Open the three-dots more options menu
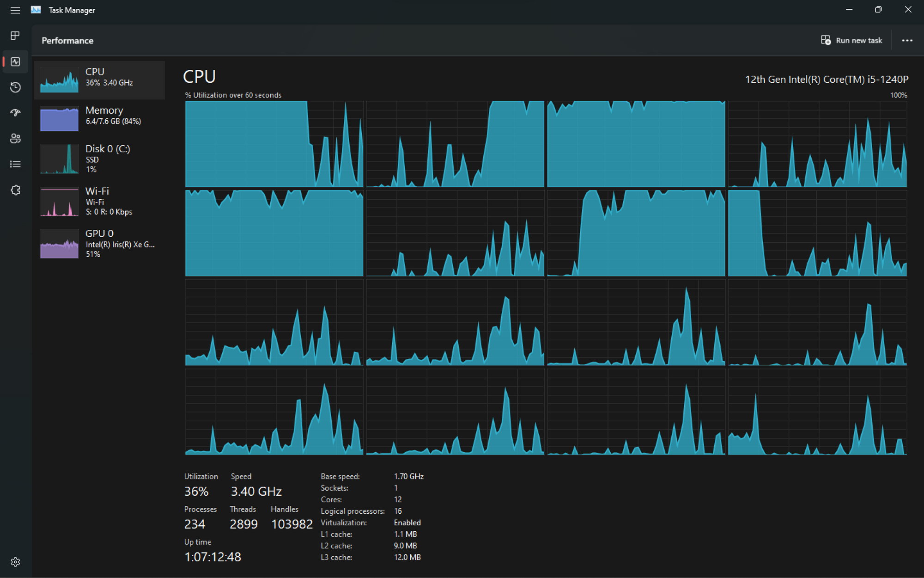Image resolution: width=924 pixels, height=578 pixels. (907, 41)
